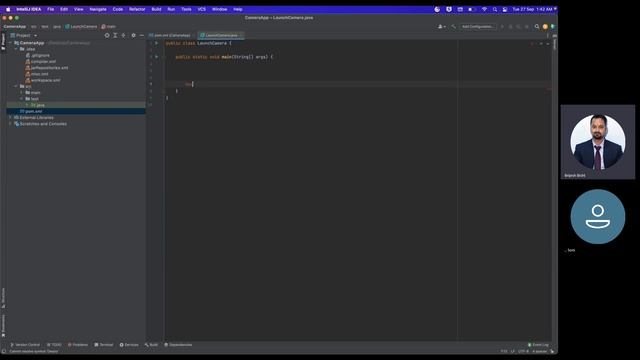The width and height of the screenshot is (640, 360).
Task: Open the Version Control tool window
Action: (25, 345)
